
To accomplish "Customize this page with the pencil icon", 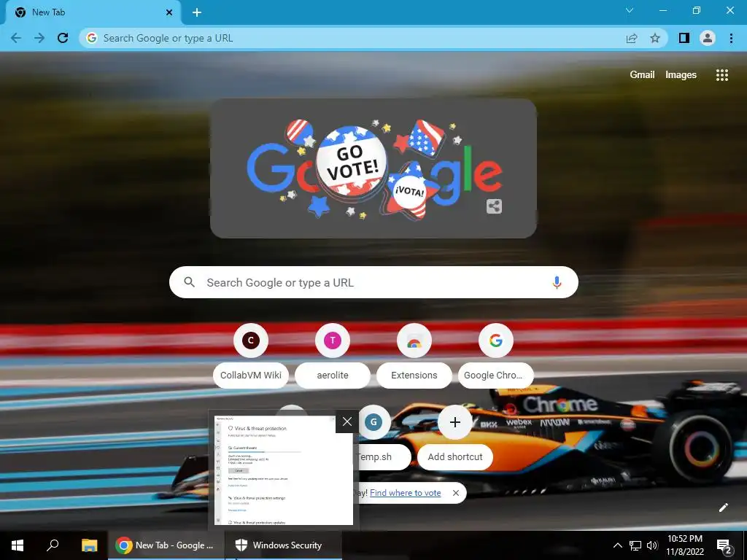I will 723,507.
